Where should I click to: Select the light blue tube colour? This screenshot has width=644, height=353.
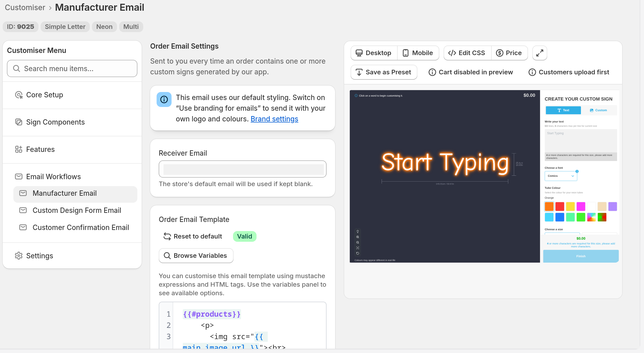tap(549, 217)
